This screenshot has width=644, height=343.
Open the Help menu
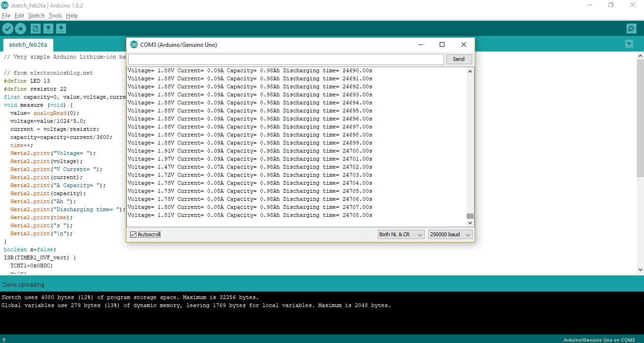coord(72,16)
